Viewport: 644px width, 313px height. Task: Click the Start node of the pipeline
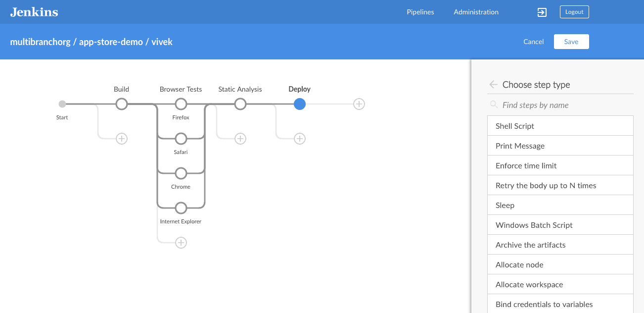62,104
